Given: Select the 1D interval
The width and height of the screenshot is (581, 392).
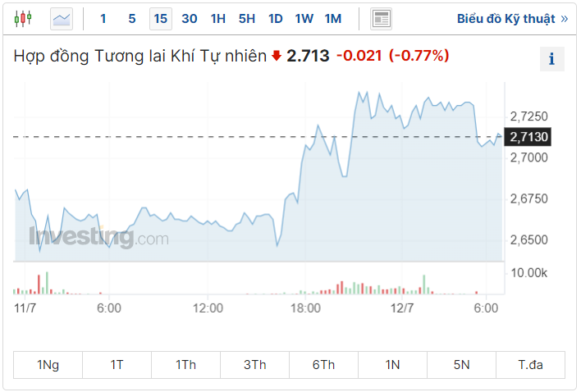Looking at the screenshot, I should (275, 18).
